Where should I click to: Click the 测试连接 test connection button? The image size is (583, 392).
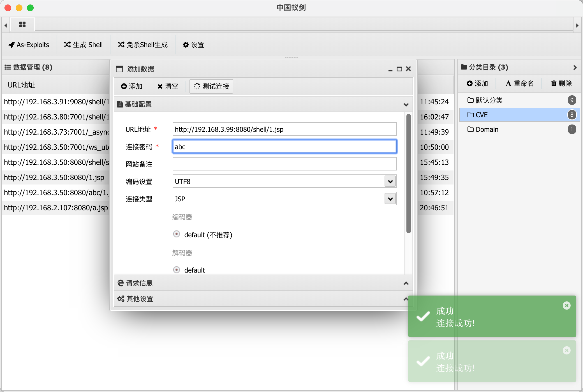pos(211,86)
